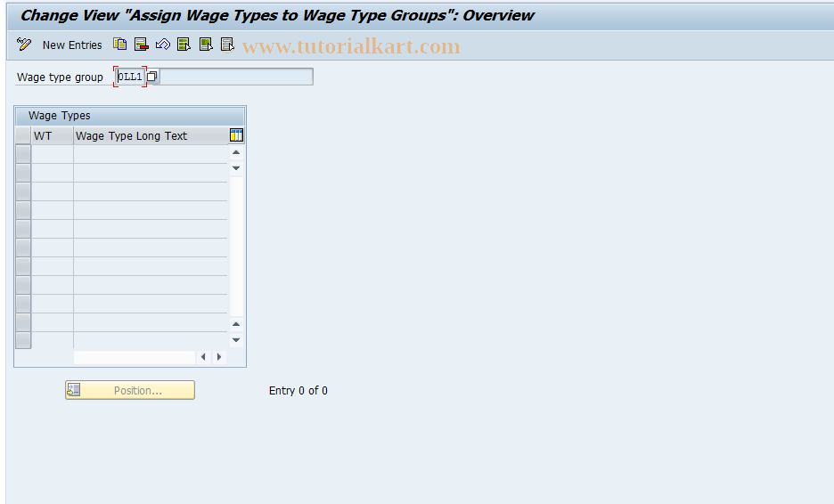Click horizontal scroll-left arrow of the Wage Types table
Screen dimensions: 834x504
(203, 357)
